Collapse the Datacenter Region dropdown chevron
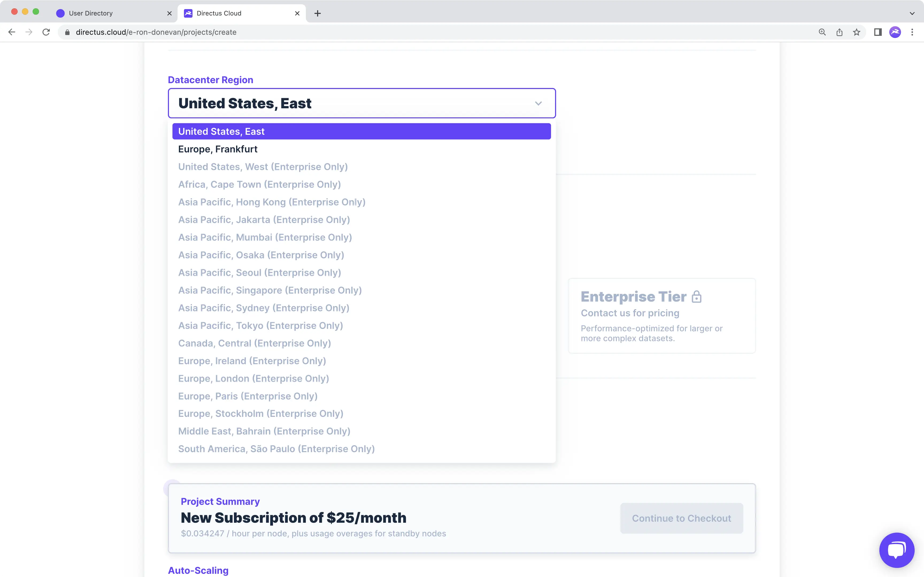This screenshot has height=577, width=924. click(538, 103)
